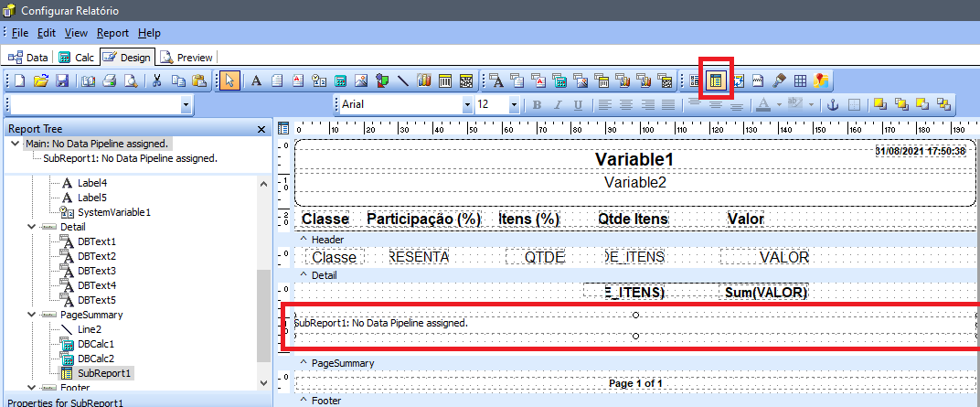
Task: Open the font size dropdown
Action: tap(514, 105)
